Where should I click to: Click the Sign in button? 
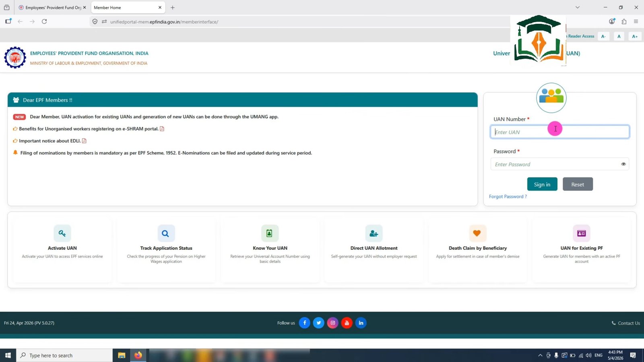point(542,184)
